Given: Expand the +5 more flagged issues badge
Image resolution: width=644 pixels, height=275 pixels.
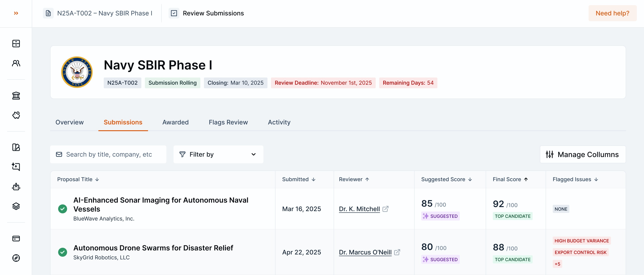Looking at the screenshot, I should (x=557, y=264).
